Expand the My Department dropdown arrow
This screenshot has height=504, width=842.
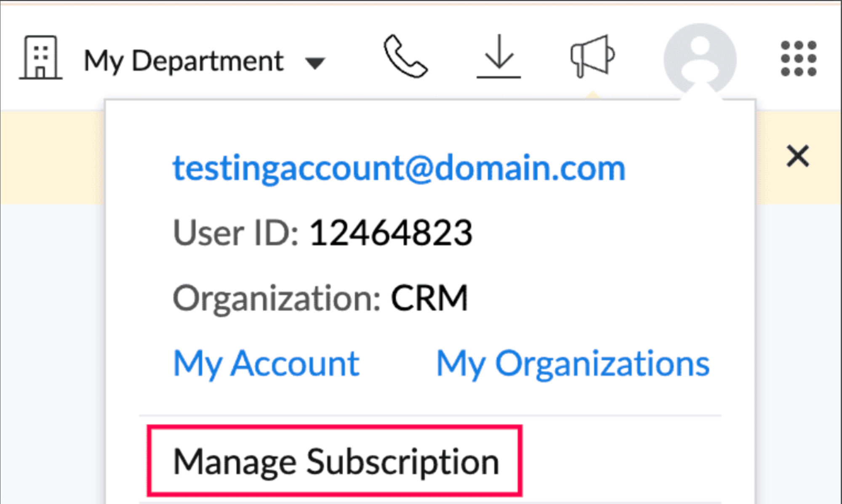315,63
